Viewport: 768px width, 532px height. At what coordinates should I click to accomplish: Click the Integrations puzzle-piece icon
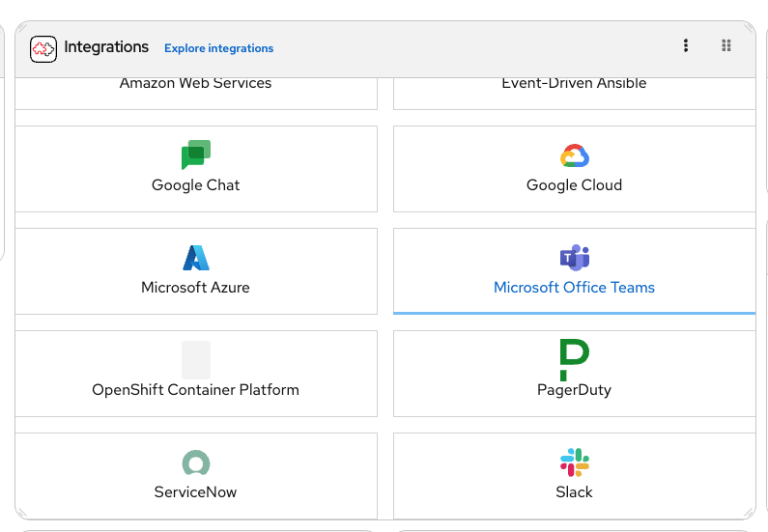tap(43, 48)
